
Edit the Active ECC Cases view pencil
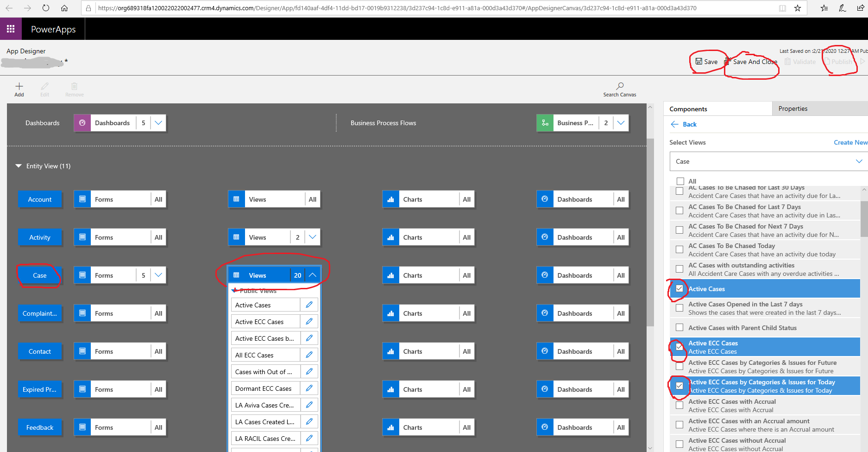[309, 321]
